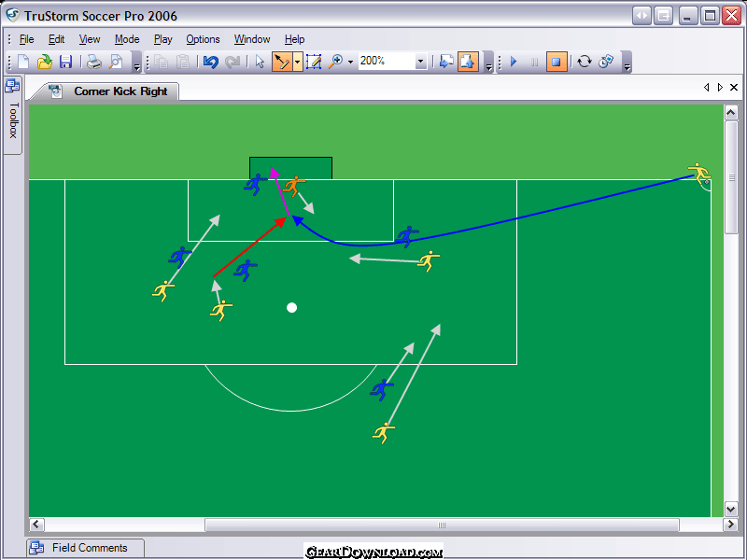Select the pointer arrow tool
This screenshot has width=747, height=560.
pos(260,62)
